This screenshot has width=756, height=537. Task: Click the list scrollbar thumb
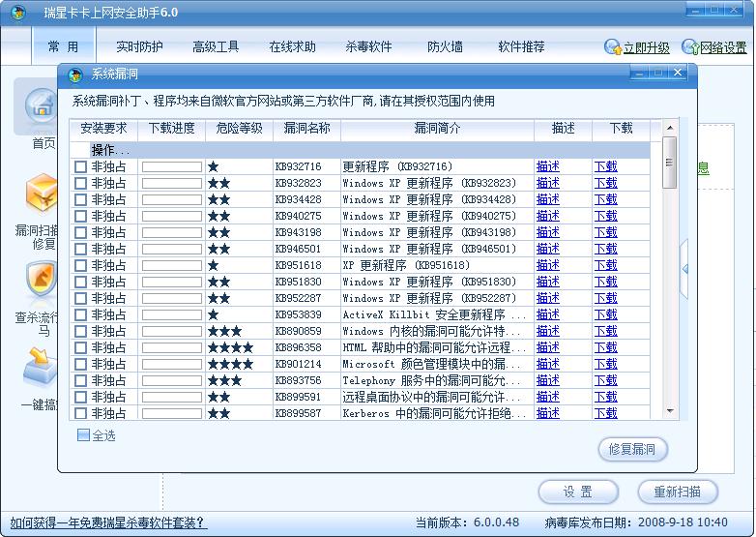(x=669, y=163)
